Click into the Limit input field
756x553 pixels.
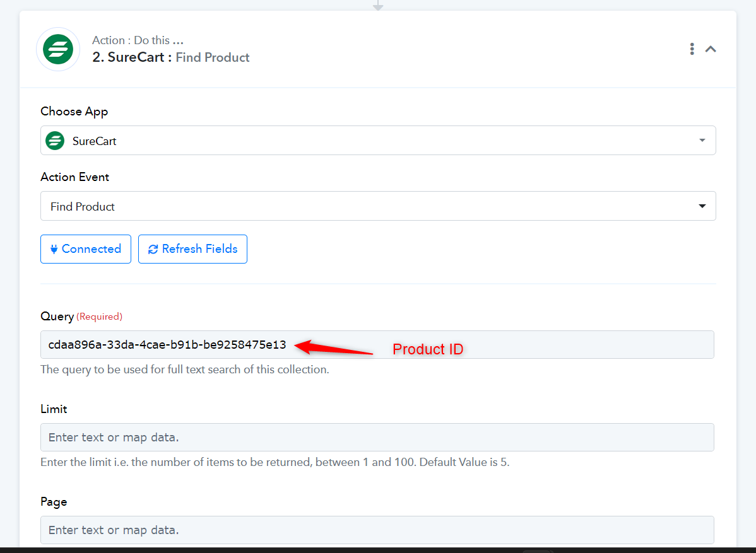377,438
